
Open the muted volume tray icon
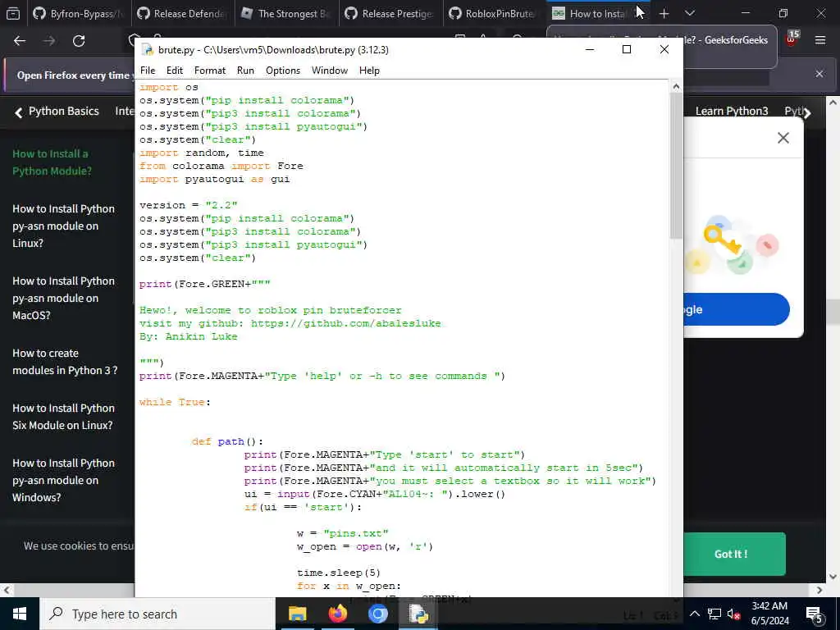[733, 614]
